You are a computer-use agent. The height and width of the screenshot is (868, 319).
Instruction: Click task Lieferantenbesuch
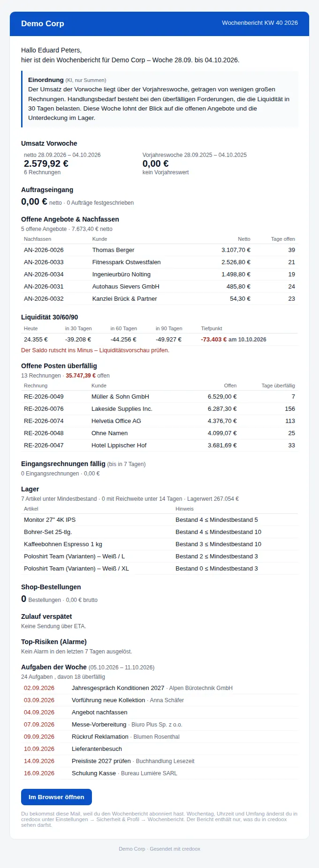tap(97, 749)
